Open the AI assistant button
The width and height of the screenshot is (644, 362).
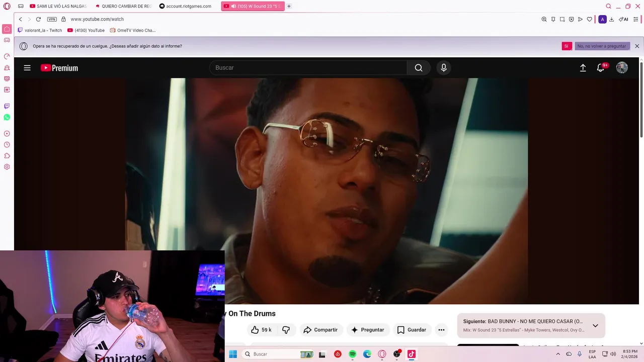623,19
